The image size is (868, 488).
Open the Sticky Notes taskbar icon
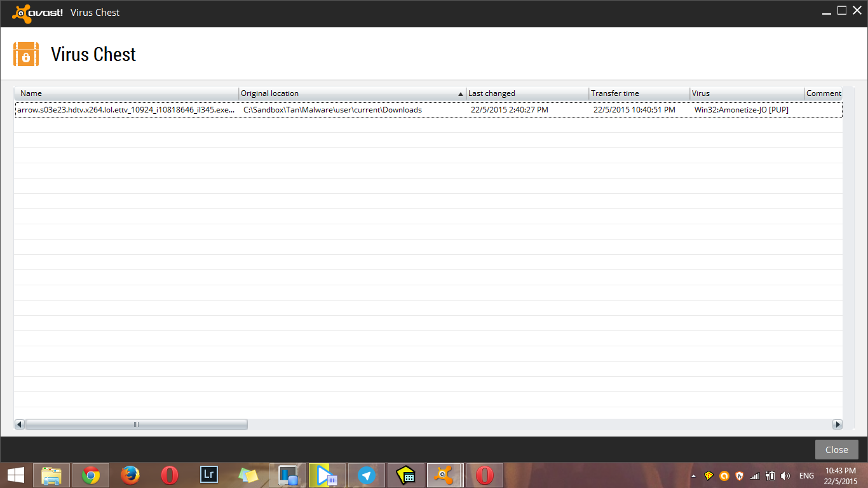(x=248, y=475)
